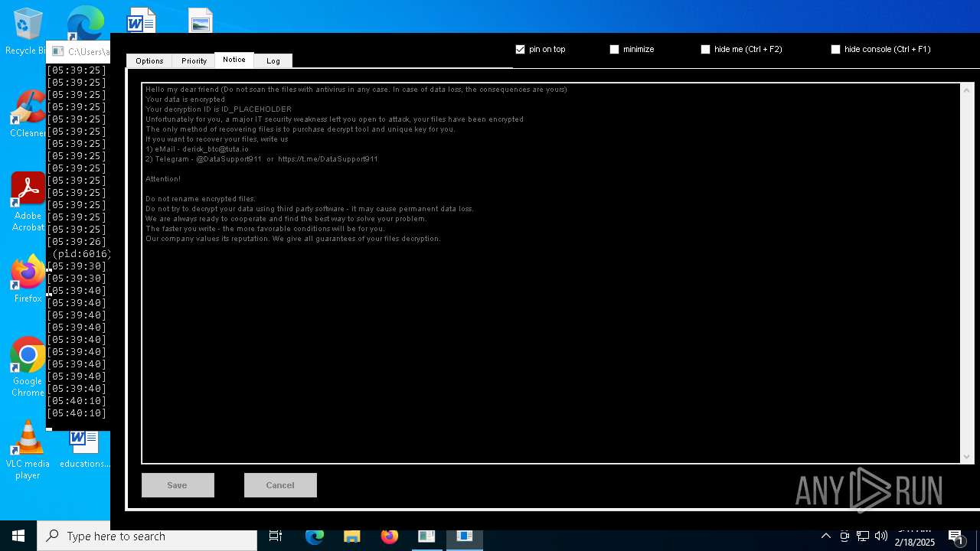Click the Telegram @DataSupport911 line
This screenshot has width=980, height=551.
coord(262,159)
